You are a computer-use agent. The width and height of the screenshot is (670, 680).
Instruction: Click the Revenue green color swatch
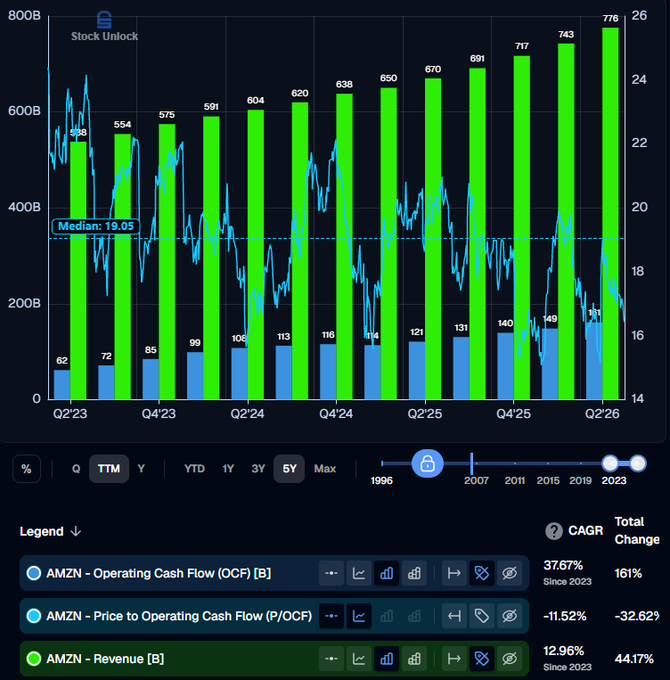[x=34, y=659]
